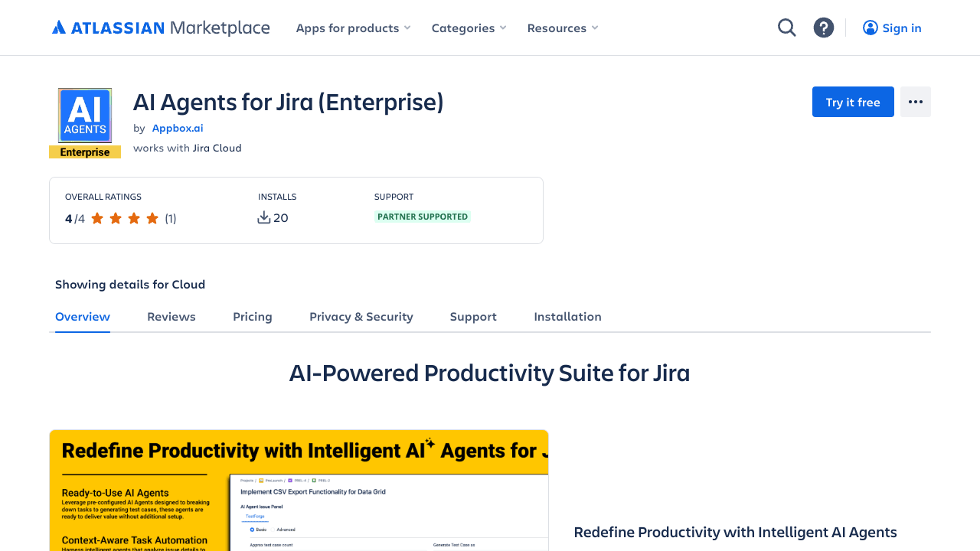The image size is (980, 551).
Task: Open the Privacy & Security tab
Action: 361,316
